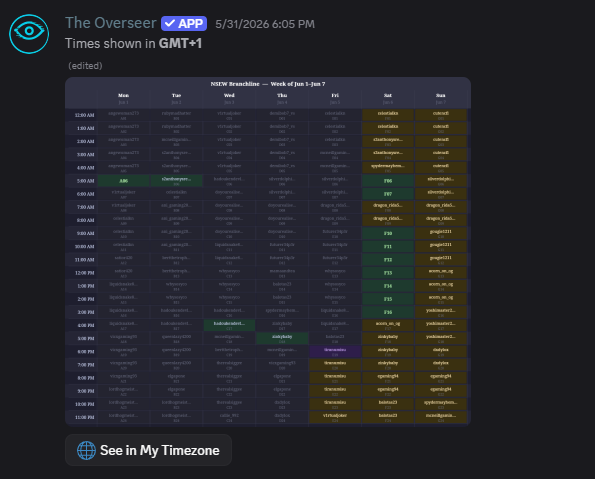Click the 3:00 PM time row label
The image size is (595, 479).
(x=85, y=312)
